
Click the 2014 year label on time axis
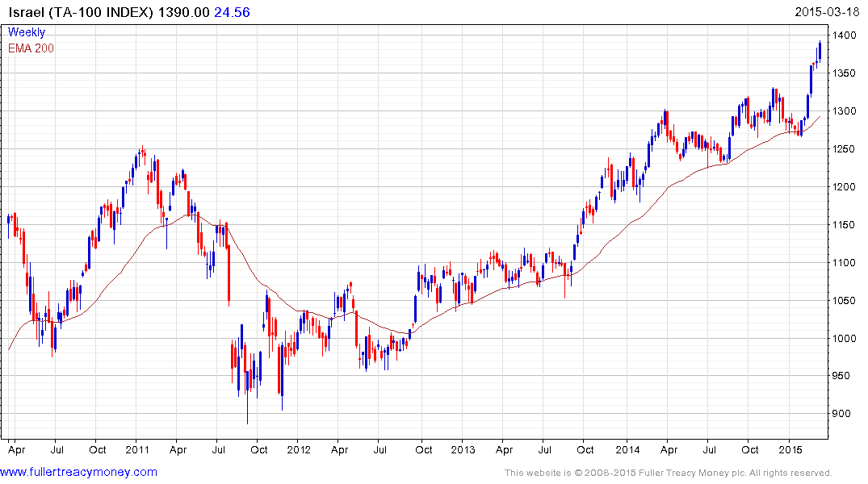pyautogui.click(x=627, y=449)
